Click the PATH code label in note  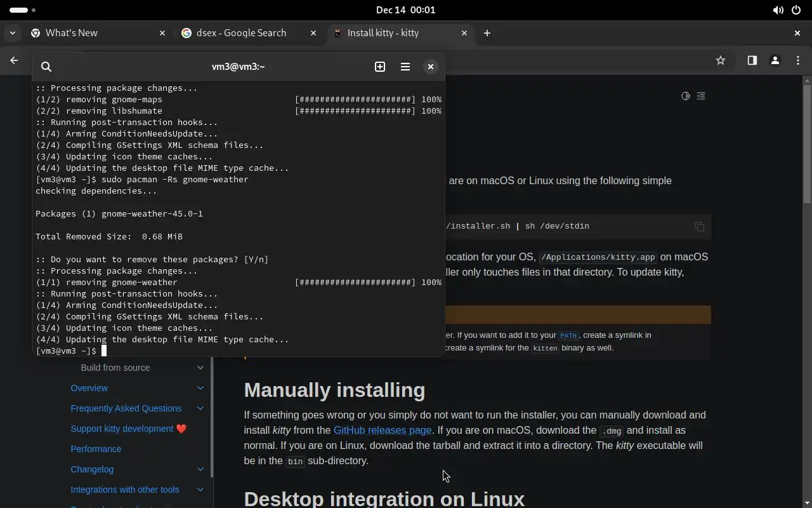click(x=568, y=335)
